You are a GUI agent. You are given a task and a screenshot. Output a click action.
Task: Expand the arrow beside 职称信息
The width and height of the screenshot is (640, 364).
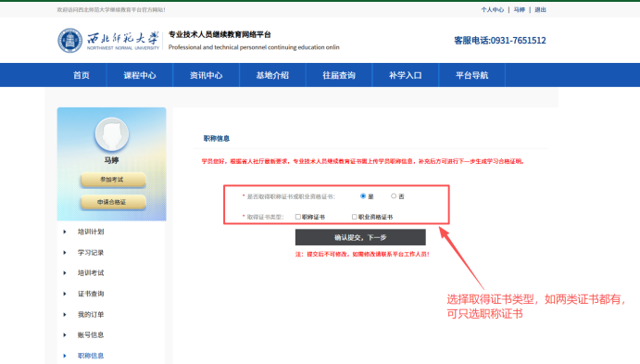[65, 356]
